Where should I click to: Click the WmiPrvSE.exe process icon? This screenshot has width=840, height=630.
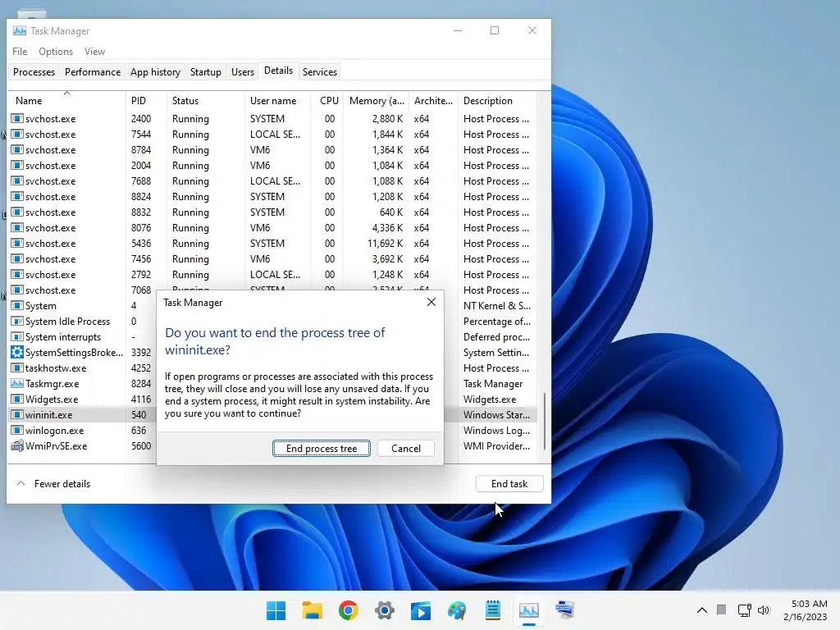[x=17, y=445]
